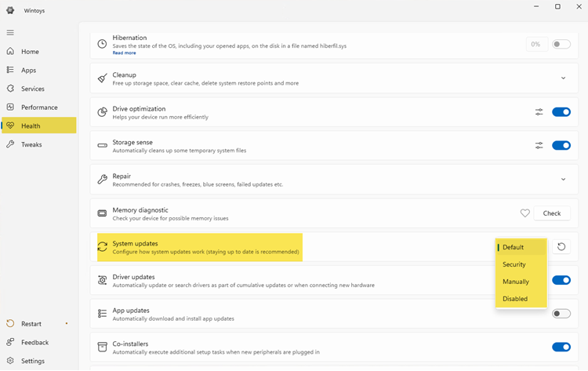Turn off the Drive optimization toggle
This screenshot has height=371, width=588.
point(561,112)
